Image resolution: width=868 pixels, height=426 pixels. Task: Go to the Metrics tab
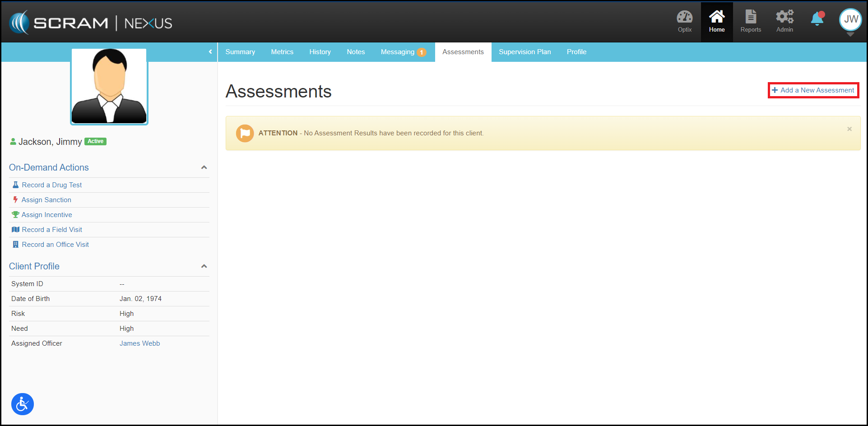pyautogui.click(x=282, y=52)
